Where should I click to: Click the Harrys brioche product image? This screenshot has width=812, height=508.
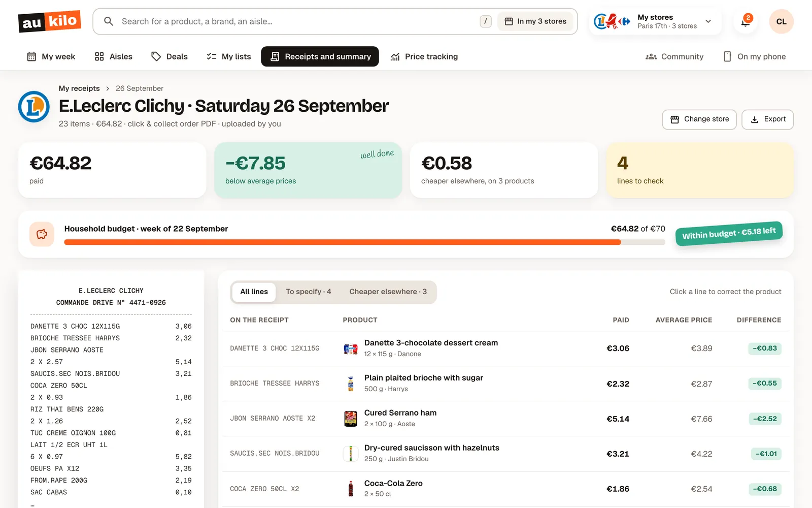coord(351,384)
